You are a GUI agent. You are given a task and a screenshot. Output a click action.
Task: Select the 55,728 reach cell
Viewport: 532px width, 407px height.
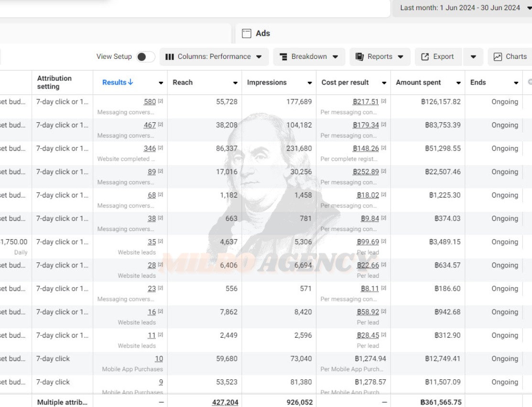(227, 102)
